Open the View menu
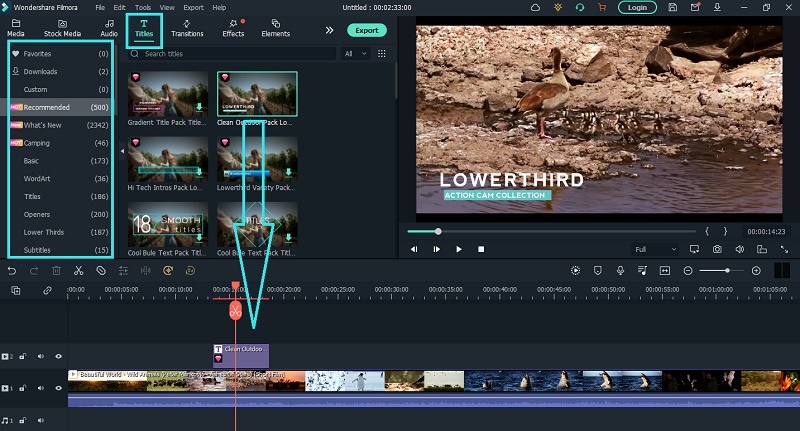 coord(167,7)
